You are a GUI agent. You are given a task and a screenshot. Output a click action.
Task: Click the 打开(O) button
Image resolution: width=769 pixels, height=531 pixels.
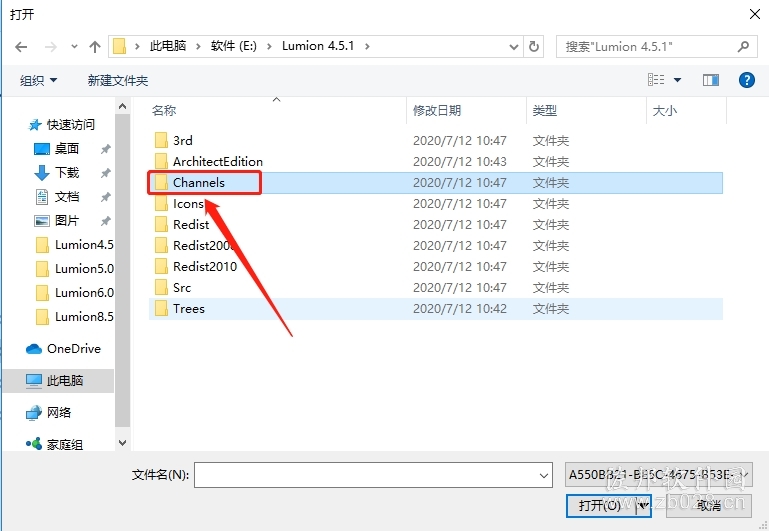pos(600,505)
